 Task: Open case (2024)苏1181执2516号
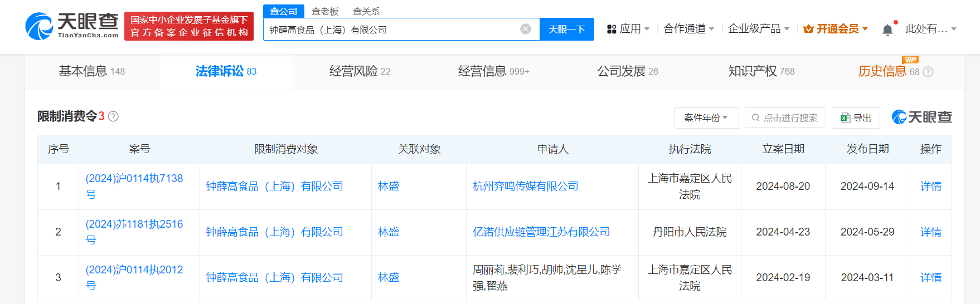(134, 232)
